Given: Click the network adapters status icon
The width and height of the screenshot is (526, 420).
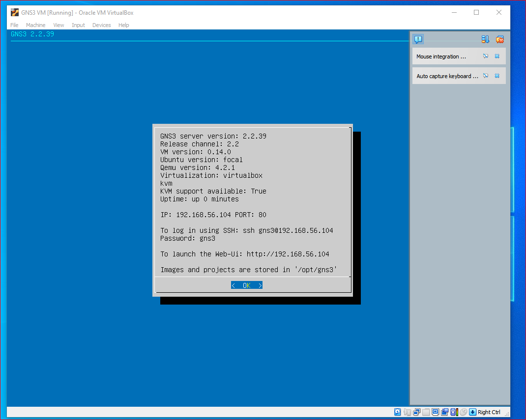Looking at the screenshot, I should click(417, 412).
